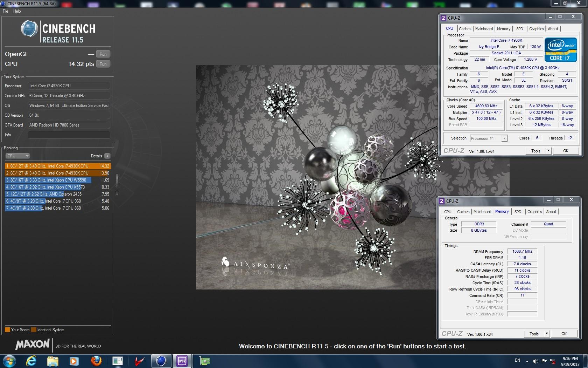This screenshot has height=368, width=588.
Task: Open Graphics tab in lower CPU-Z window
Action: [534, 212]
